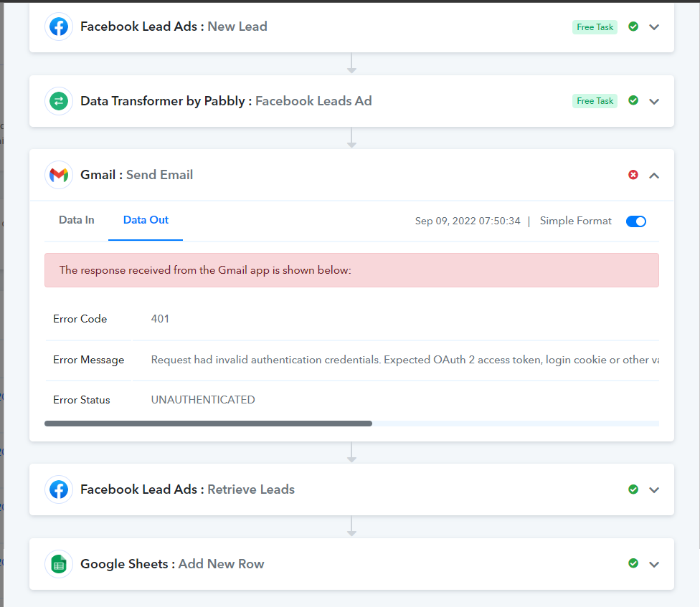The width and height of the screenshot is (700, 607).
Task: Click the Data Transformer by Pabbly icon
Action: tap(59, 101)
